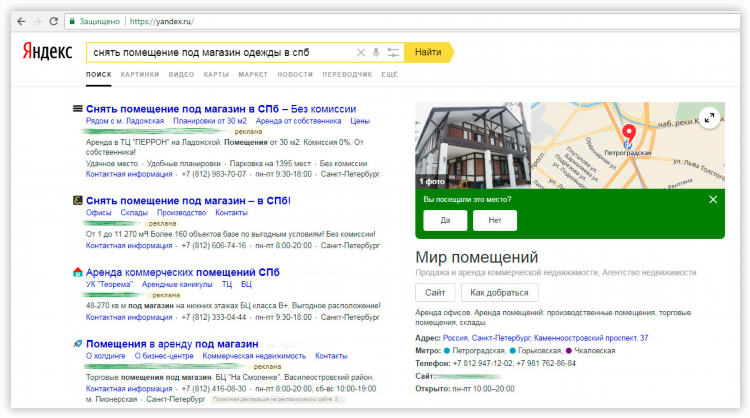750x418 pixels.
Task: Open Контактная информация for +7 (812) 333-04-44
Action: pos(129,317)
